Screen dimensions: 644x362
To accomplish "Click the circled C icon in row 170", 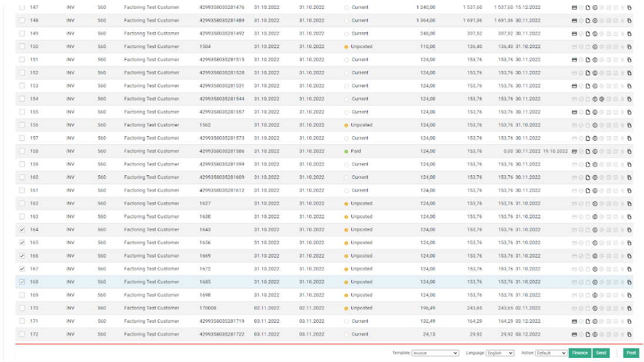I will pyautogui.click(x=595, y=309).
